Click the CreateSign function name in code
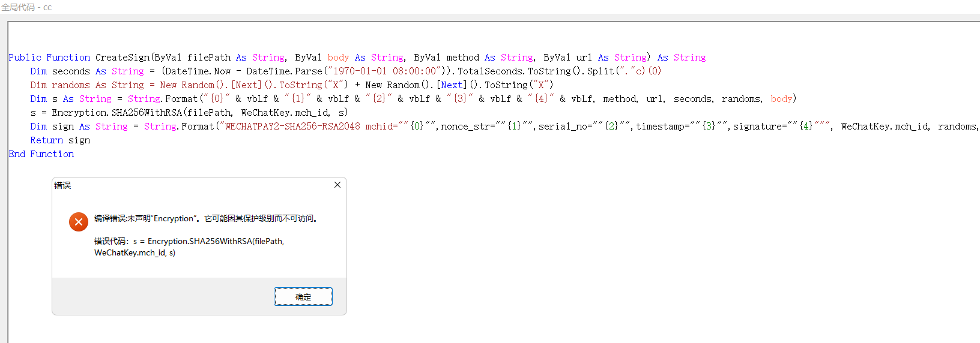This screenshot has width=980, height=343. tap(122, 58)
